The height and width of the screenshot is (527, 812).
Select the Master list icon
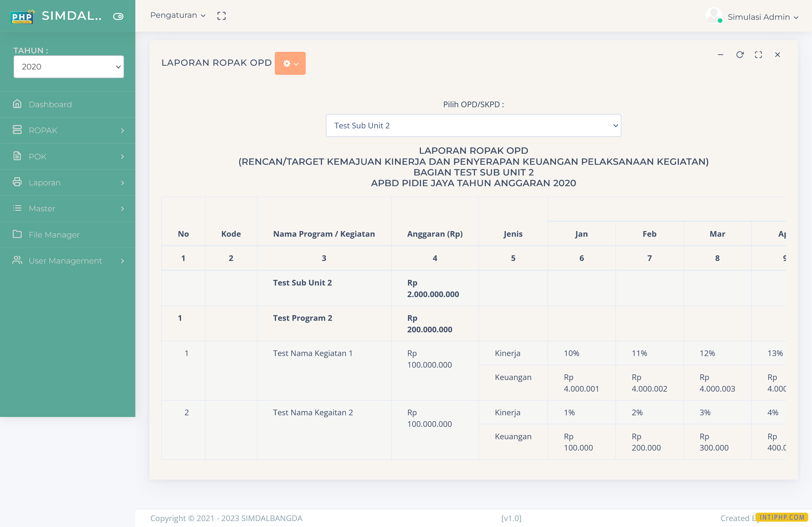click(17, 208)
